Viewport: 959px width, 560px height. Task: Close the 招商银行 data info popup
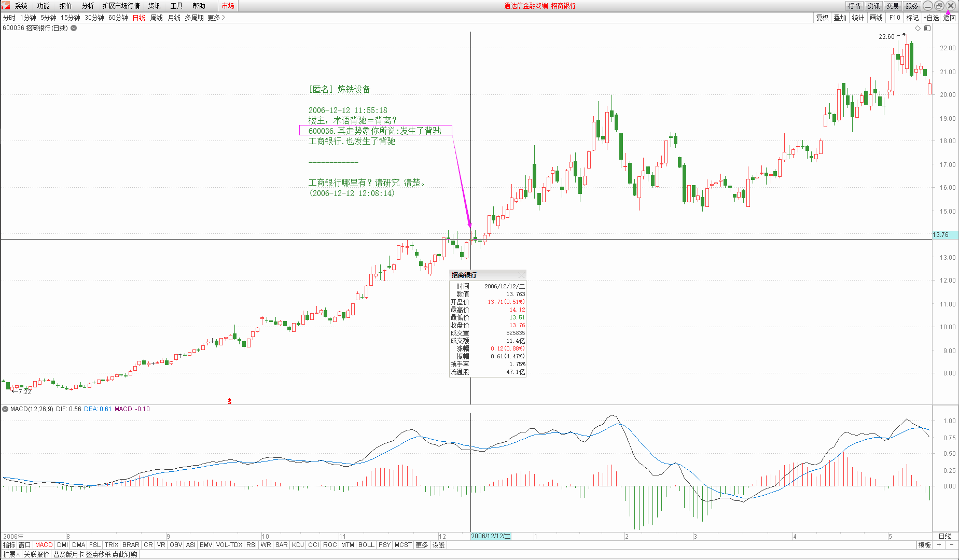[521, 275]
